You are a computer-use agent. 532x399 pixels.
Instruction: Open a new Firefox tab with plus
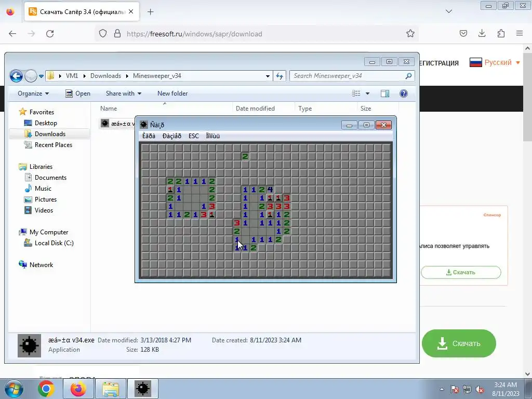[150, 12]
